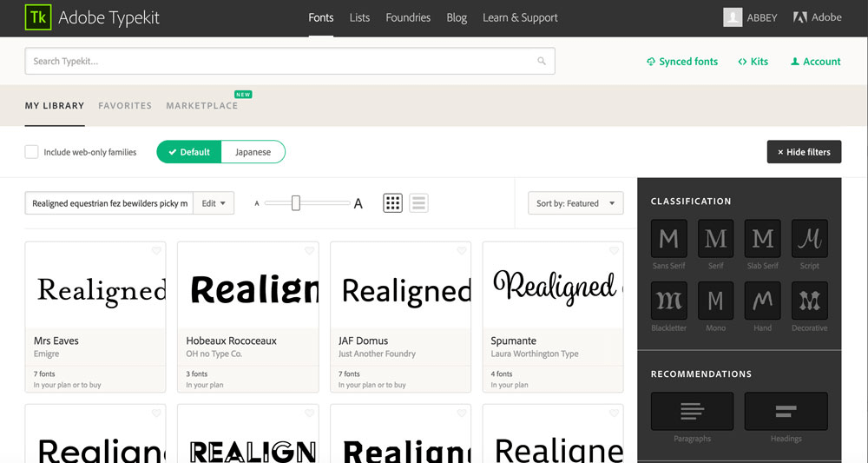
Task: Click large A font size icon
Action: click(358, 204)
